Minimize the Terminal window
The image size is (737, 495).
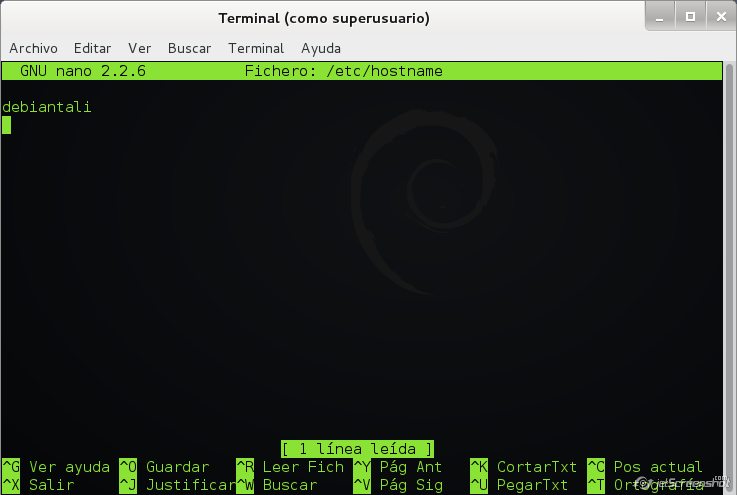point(660,17)
